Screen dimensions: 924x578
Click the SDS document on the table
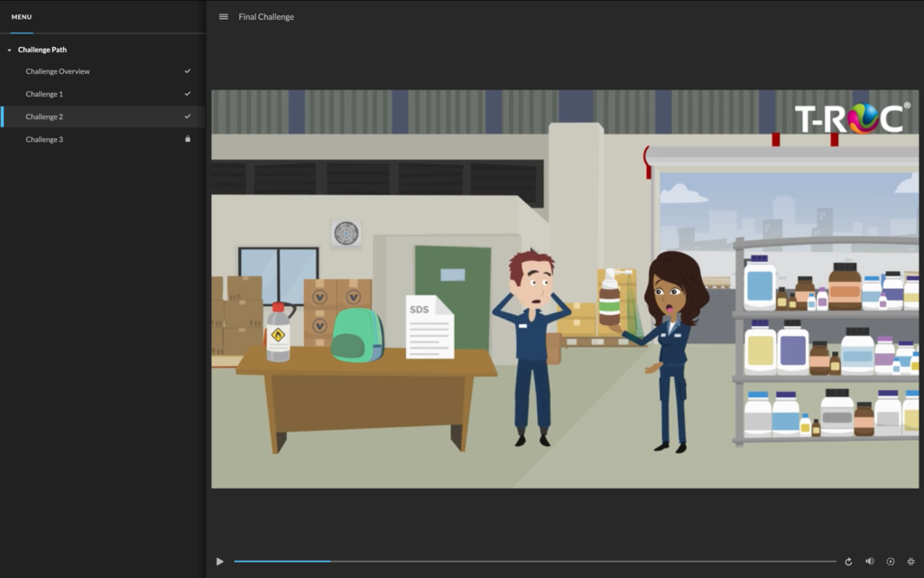point(429,327)
